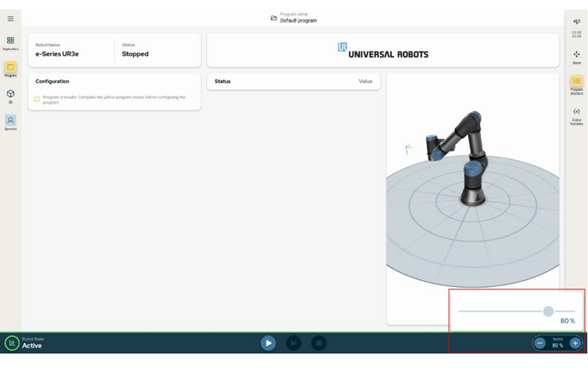Decrease speed with the minus button
This screenshot has width=588, height=368.
(540, 343)
